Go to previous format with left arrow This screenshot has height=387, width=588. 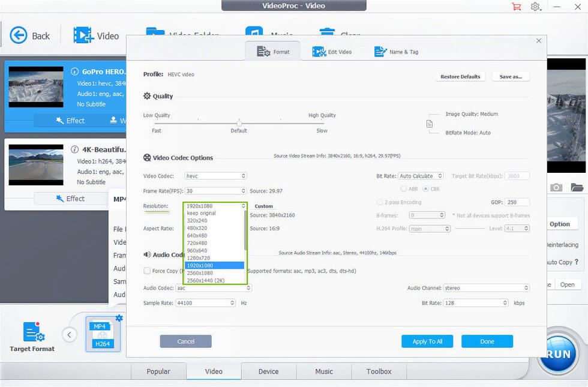pos(70,335)
